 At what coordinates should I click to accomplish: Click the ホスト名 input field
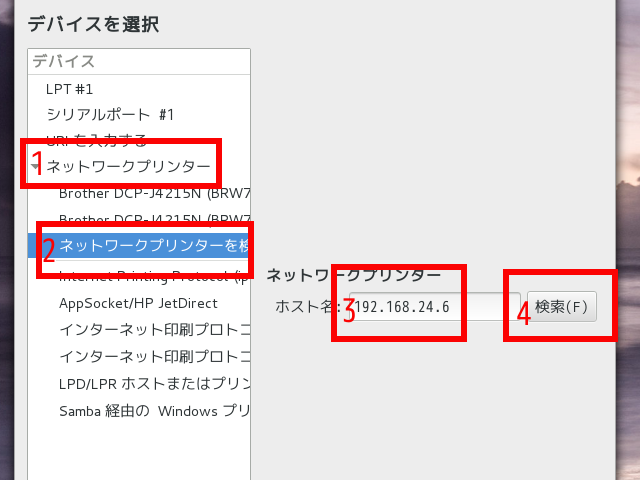pos(425,306)
